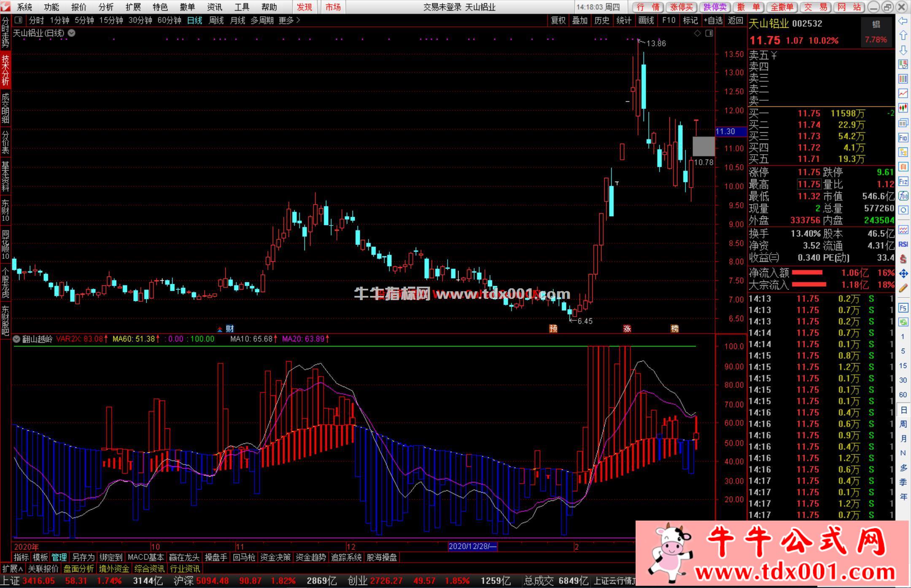The height and width of the screenshot is (588, 911).
Task: Select the 1分钟 period
Action: point(59,20)
